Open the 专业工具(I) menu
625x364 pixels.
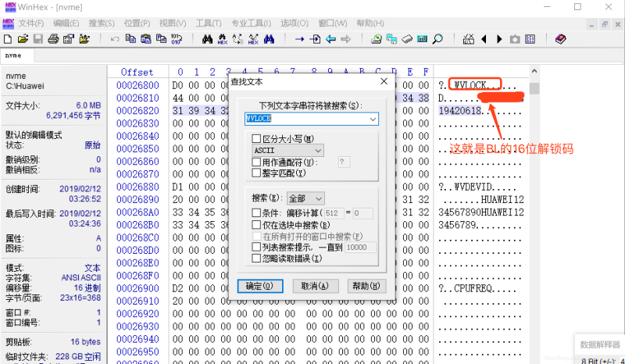251,23
